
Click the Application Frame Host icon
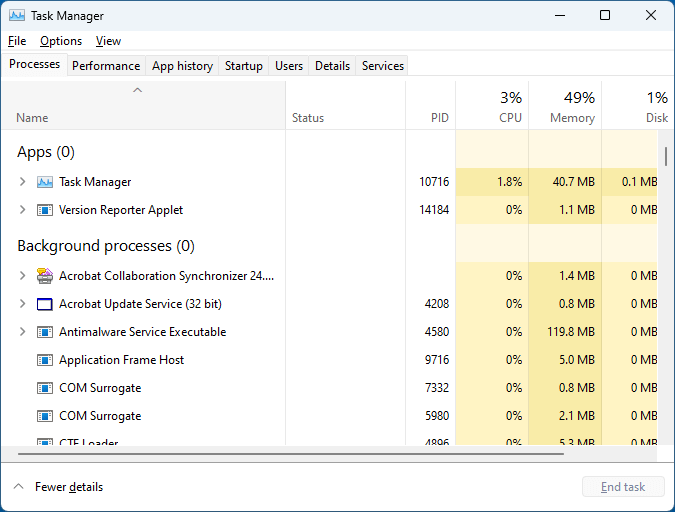pyautogui.click(x=45, y=360)
